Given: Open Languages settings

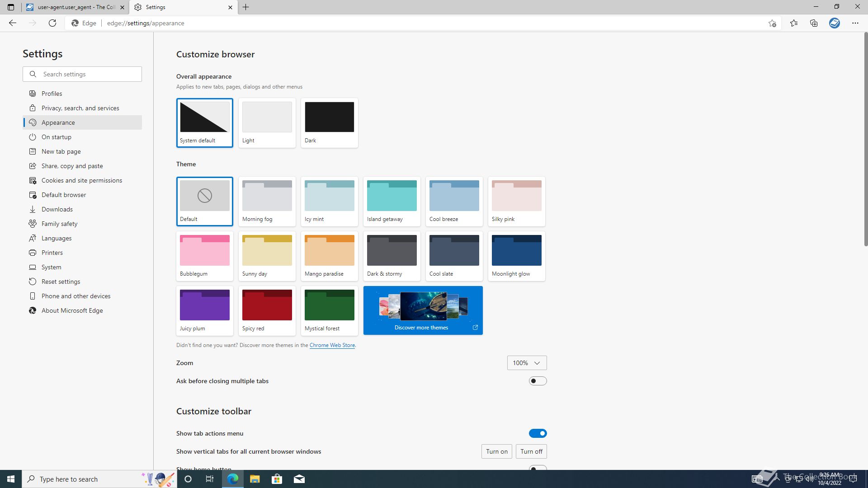Looking at the screenshot, I should point(82,238).
